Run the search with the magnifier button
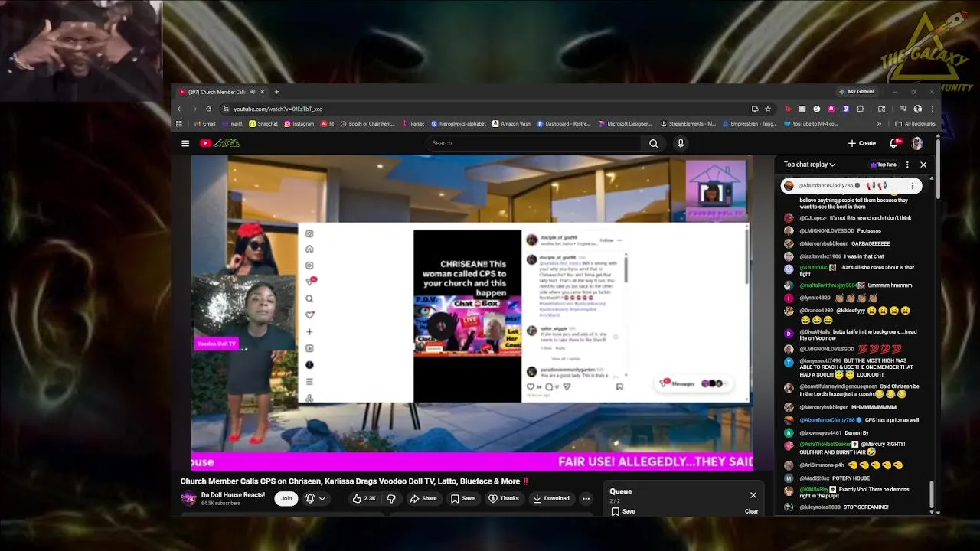This screenshot has height=551, width=980. point(653,143)
